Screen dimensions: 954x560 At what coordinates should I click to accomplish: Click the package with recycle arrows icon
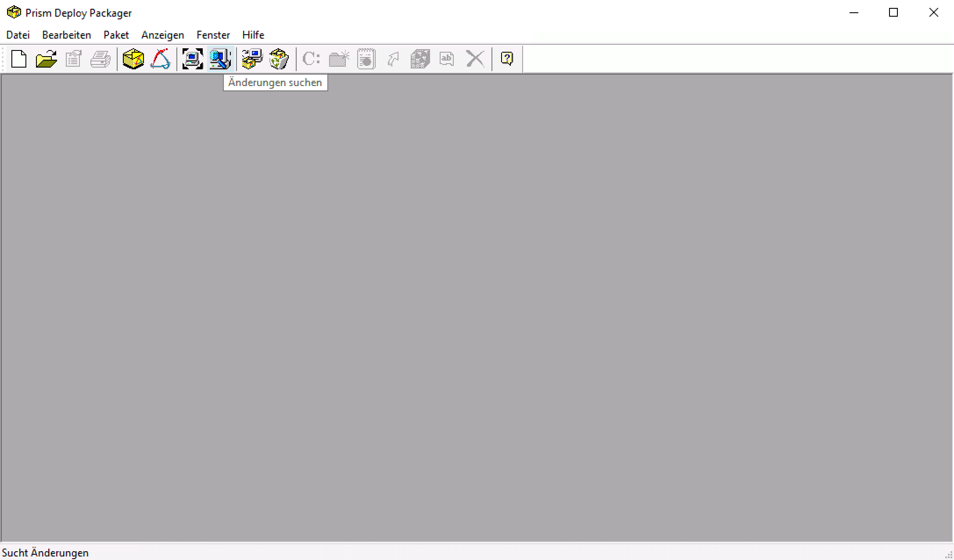(x=279, y=59)
